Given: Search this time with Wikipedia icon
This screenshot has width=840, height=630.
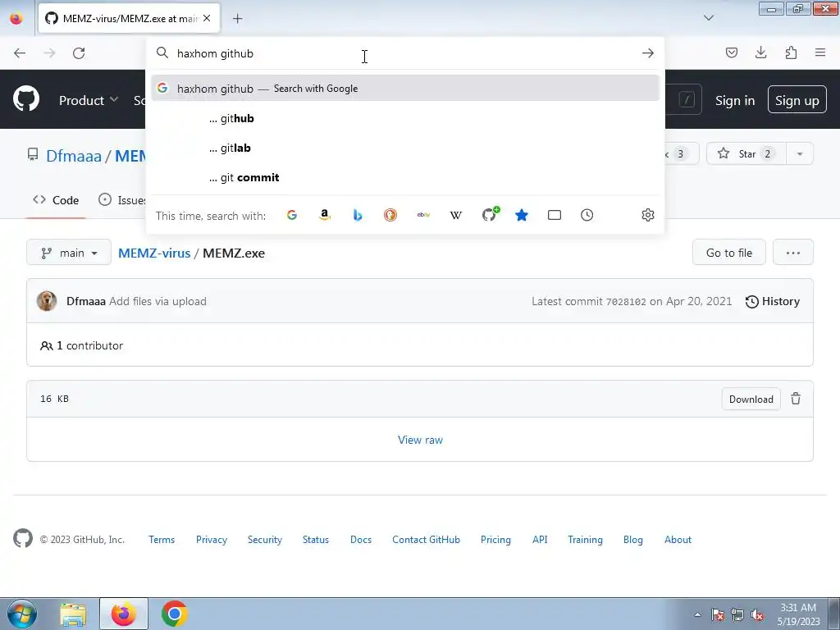Looking at the screenshot, I should click(x=456, y=215).
